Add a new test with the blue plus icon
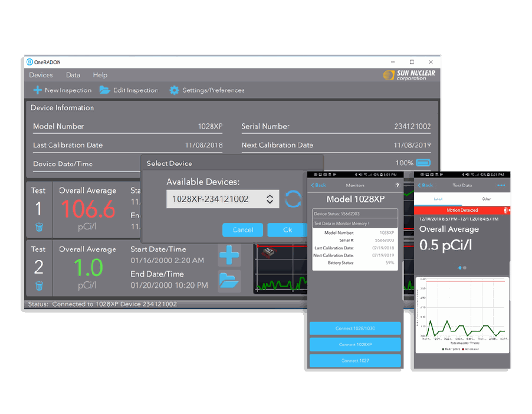Viewport: 532px width, 414px height. 229,255
